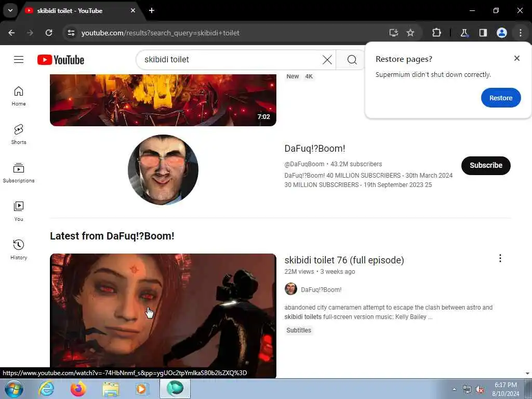Click the DaFuq!?Boom! channel avatar image

(163, 170)
